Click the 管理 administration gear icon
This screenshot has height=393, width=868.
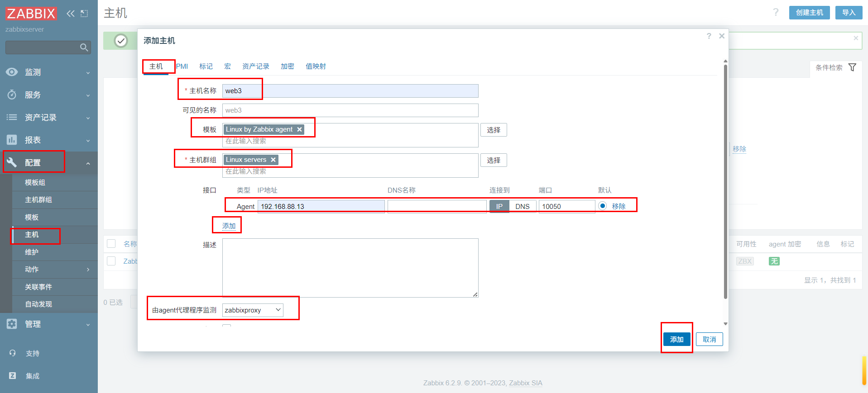[x=12, y=324]
